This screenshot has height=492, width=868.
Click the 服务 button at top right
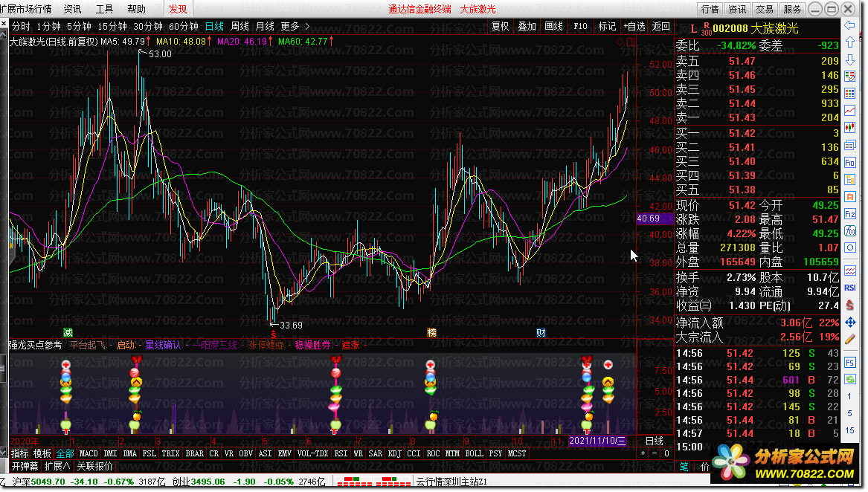pyautogui.click(x=792, y=10)
